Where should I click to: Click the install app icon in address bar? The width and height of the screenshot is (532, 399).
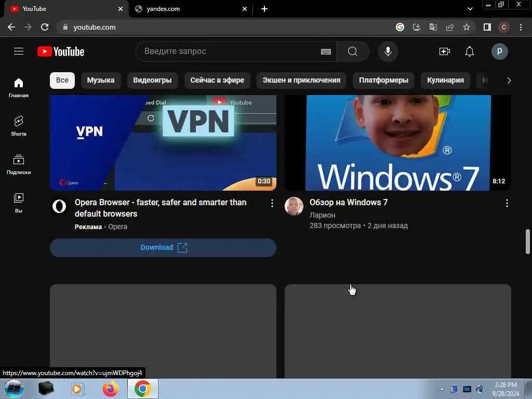coord(417,27)
